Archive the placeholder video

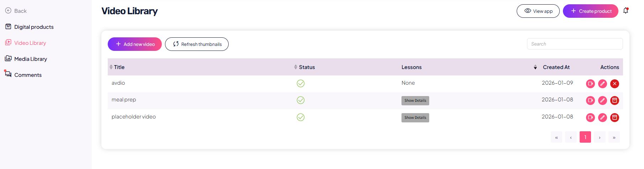614,117
